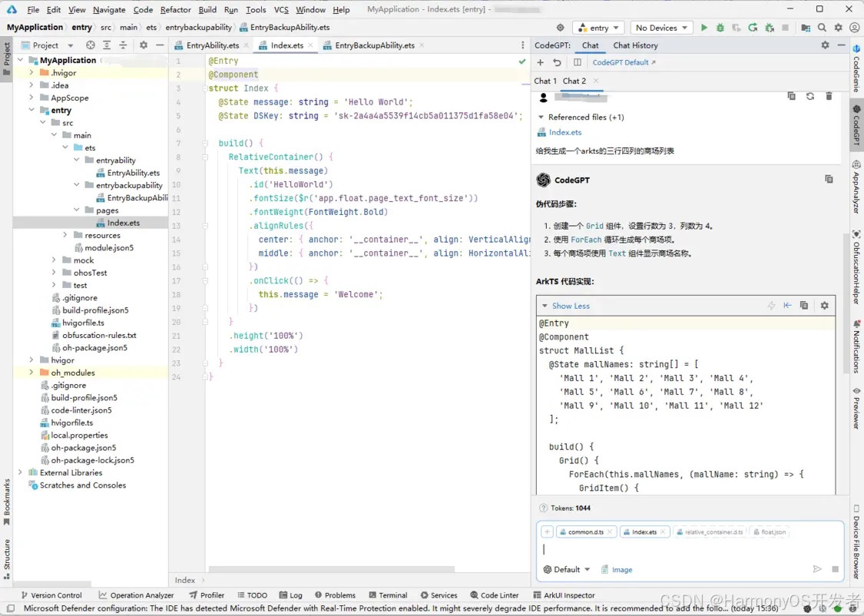Open IDE settings gear in main toolbar
The width and height of the screenshot is (864, 616).
point(838,28)
